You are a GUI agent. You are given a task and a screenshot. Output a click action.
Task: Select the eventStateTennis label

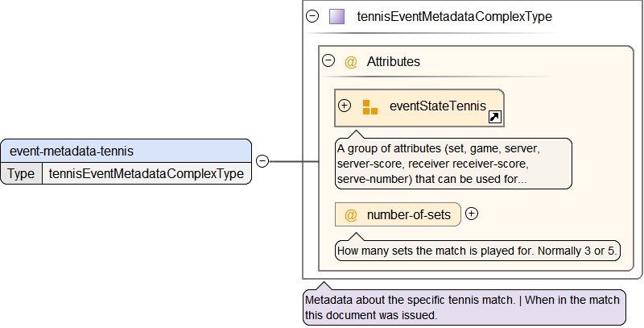point(437,106)
